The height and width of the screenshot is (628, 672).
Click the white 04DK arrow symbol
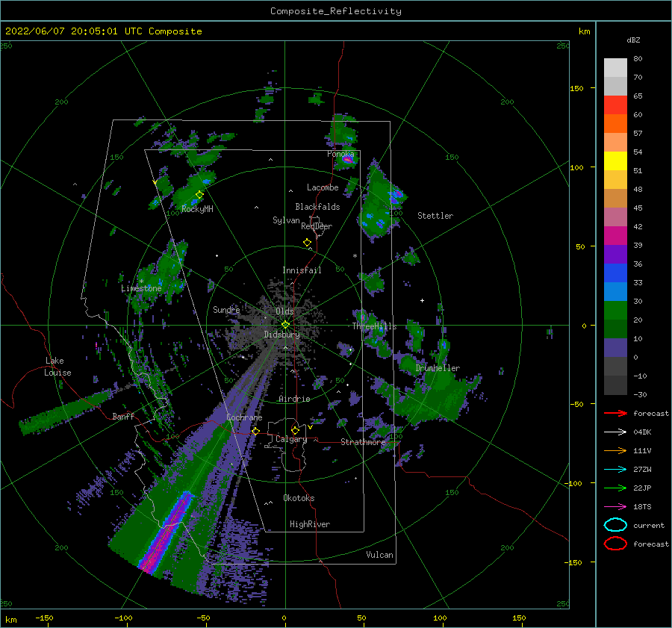(615, 432)
